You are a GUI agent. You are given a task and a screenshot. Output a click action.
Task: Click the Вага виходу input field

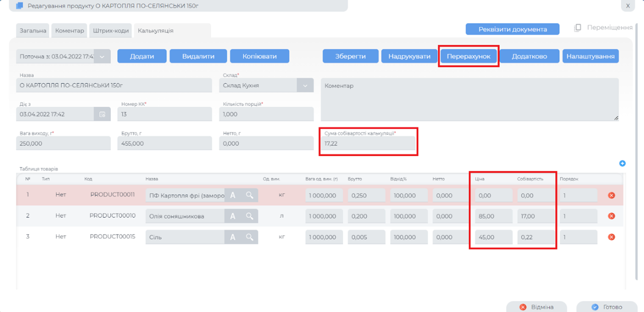coord(63,144)
